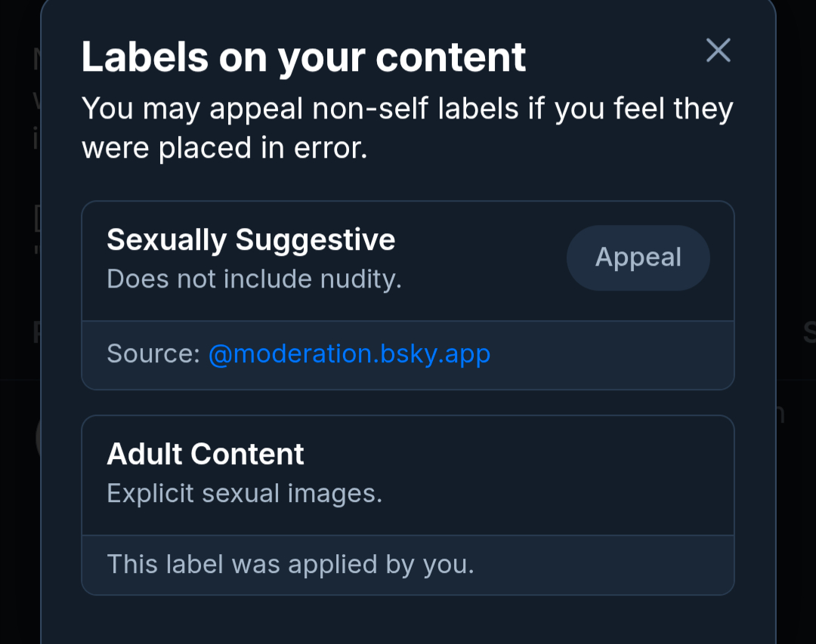
Task: Select the "Adult Content" label heading
Action: [206, 454]
